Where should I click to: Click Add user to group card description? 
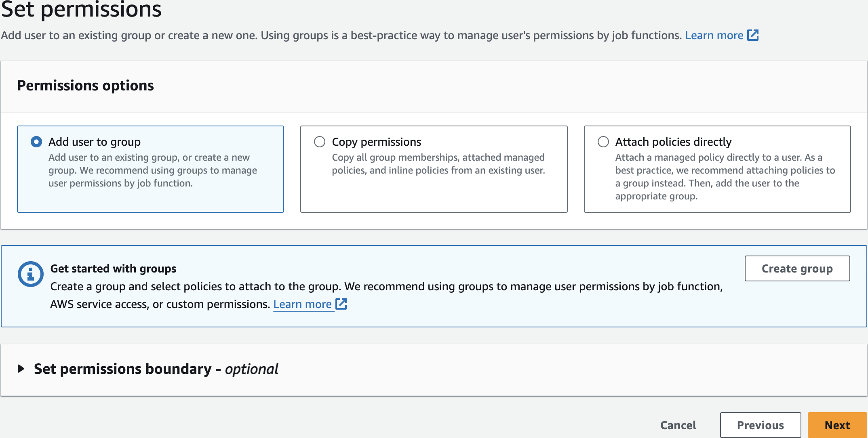click(152, 170)
